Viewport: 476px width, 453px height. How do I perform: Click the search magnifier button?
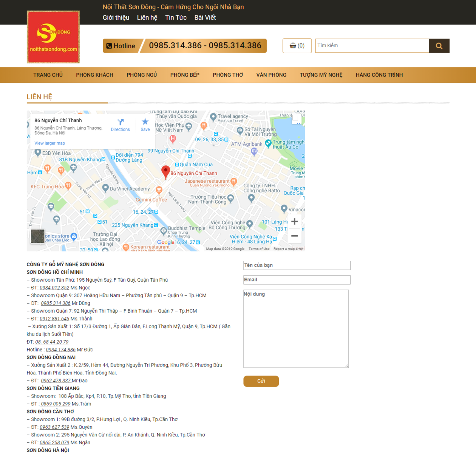439,46
